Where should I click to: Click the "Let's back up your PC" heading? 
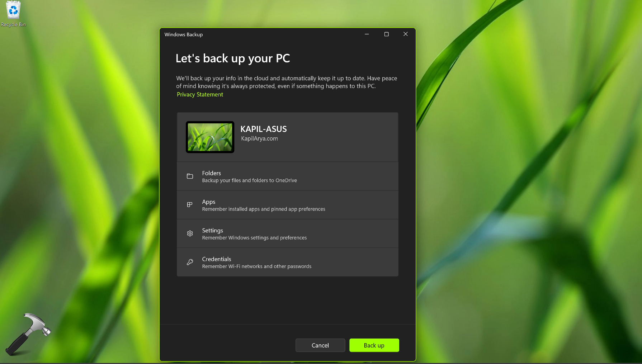tap(233, 58)
